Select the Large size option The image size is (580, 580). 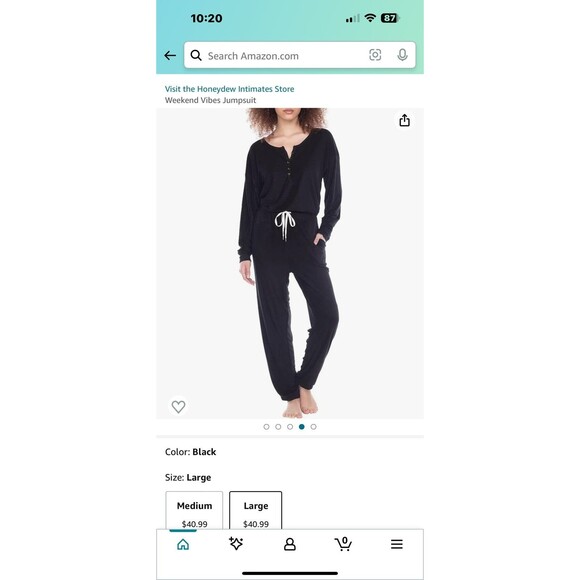tap(256, 510)
